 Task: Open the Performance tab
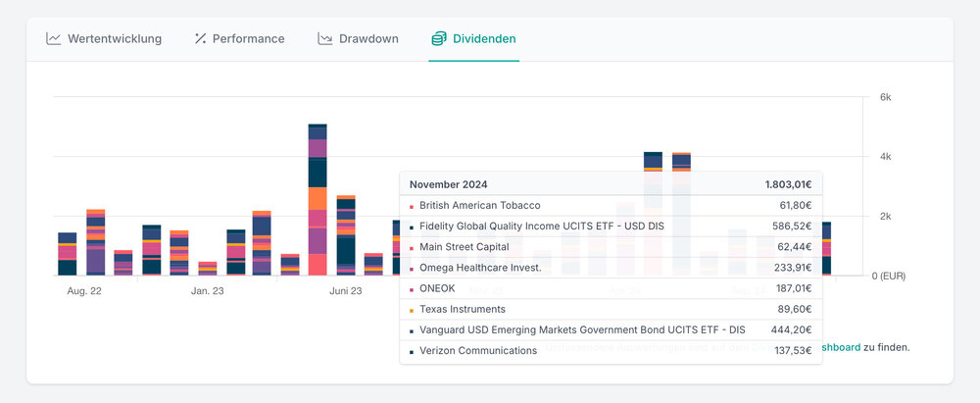239,39
